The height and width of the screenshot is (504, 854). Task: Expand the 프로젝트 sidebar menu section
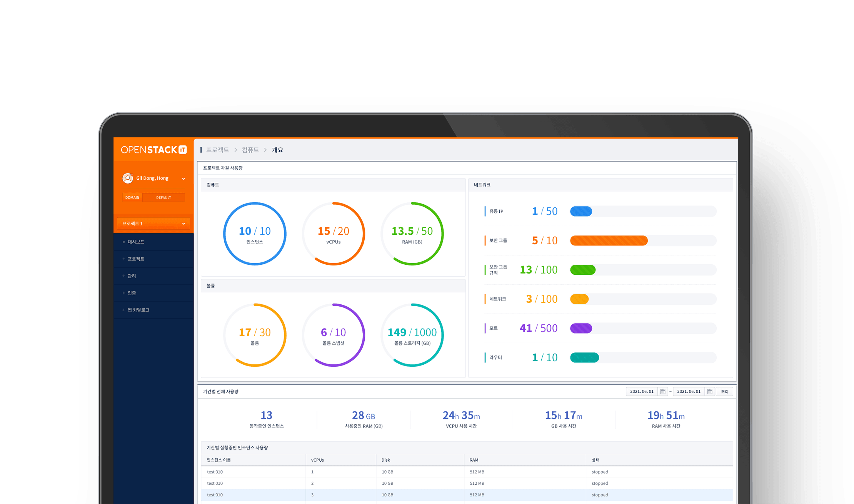(x=136, y=259)
